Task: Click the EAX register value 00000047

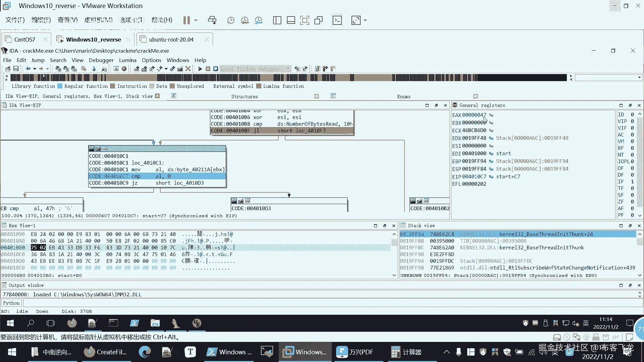Action: pyautogui.click(x=474, y=115)
